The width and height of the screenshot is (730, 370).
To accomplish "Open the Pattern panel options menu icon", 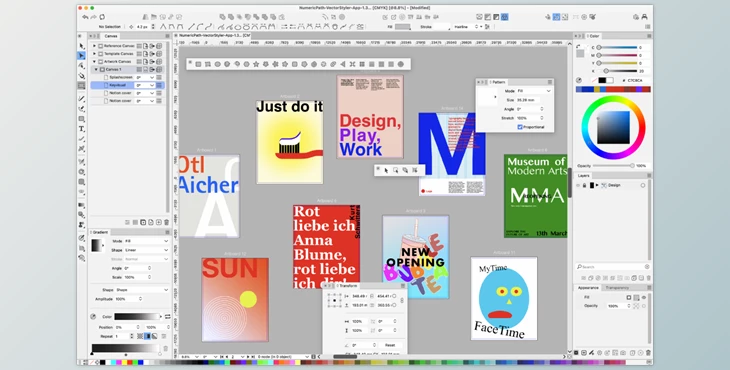I will coord(550,82).
